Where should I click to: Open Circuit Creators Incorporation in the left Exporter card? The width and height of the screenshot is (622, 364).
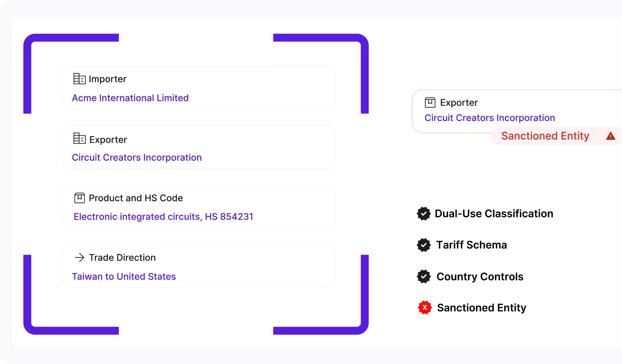click(137, 158)
